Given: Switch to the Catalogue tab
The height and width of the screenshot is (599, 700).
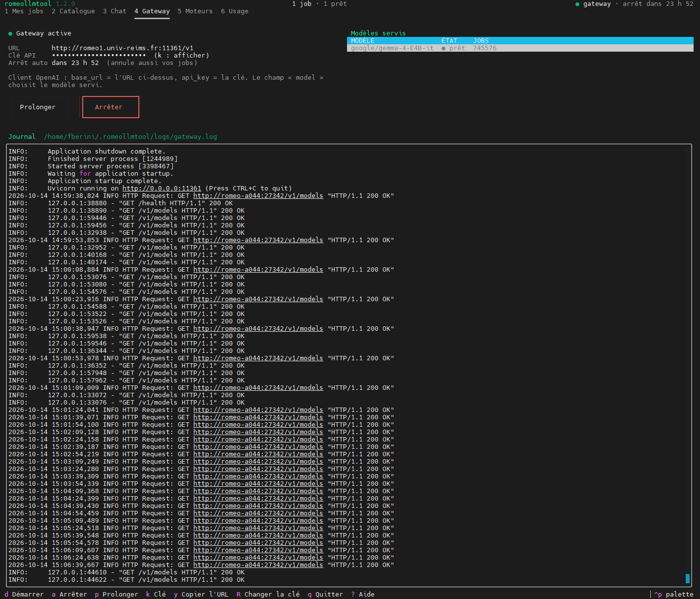Looking at the screenshot, I should click(x=73, y=11).
